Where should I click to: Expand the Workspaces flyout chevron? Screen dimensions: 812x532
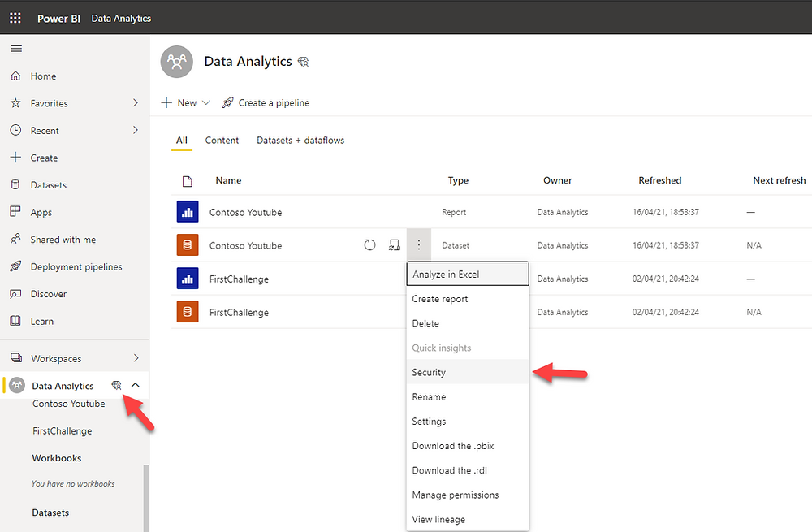click(x=136, y=358)
